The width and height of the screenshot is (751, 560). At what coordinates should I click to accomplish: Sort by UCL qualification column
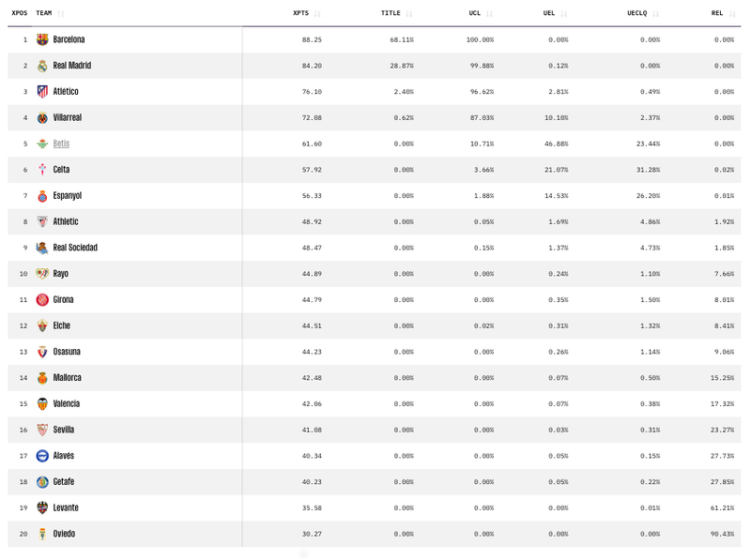(475, 13)
